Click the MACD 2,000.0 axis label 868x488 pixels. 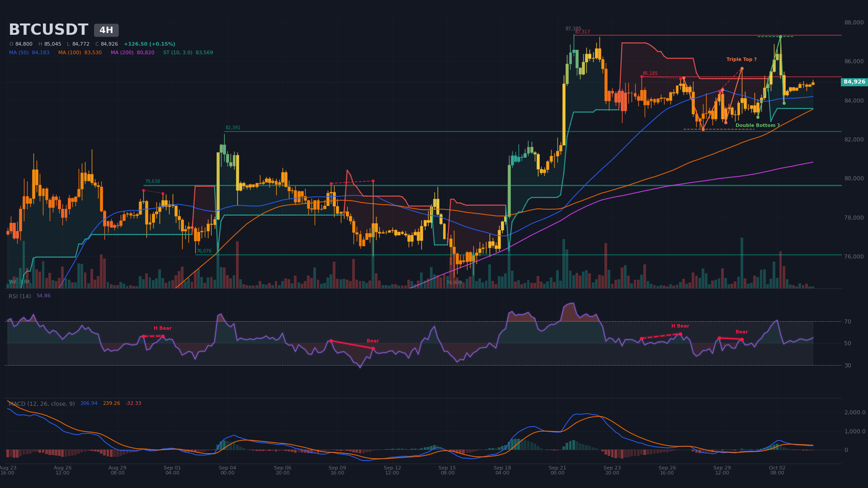[854, 413]
